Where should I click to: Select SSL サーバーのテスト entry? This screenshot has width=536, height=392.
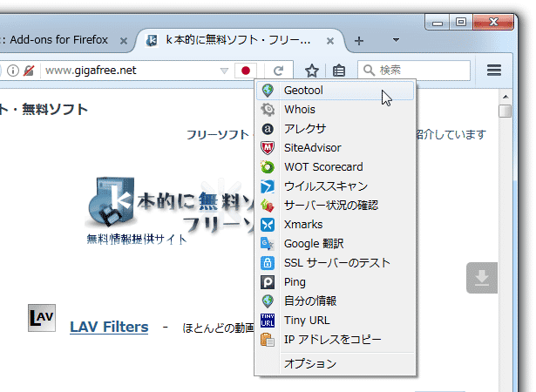pos(335,263)
